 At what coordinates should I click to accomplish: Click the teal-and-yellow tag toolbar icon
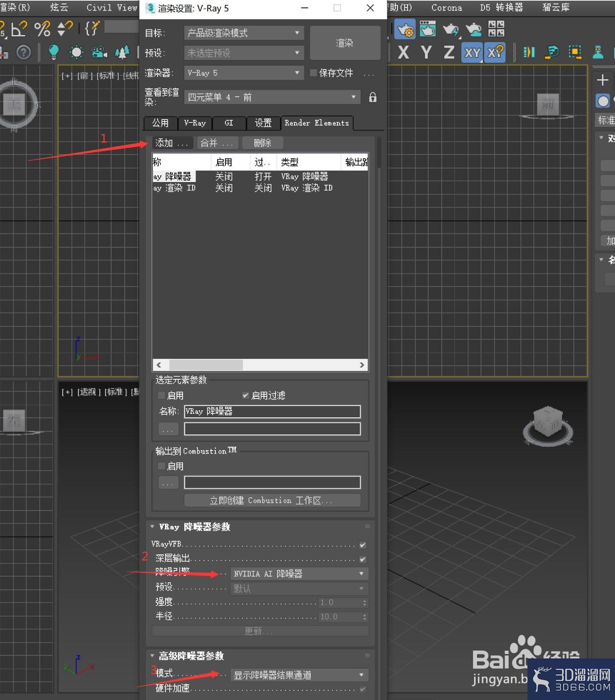coord(552,52)
